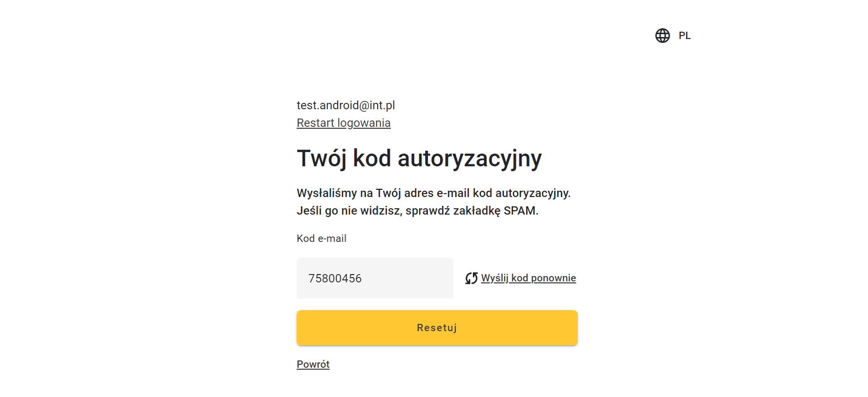Click the yellow Resetuj button
The image size is (868, 397).
(x=437, y=328)
